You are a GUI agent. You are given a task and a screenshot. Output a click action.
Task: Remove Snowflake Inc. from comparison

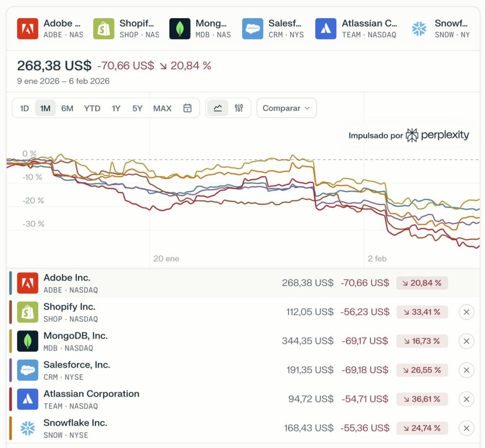pyautogui.click(x=466, y=428)
